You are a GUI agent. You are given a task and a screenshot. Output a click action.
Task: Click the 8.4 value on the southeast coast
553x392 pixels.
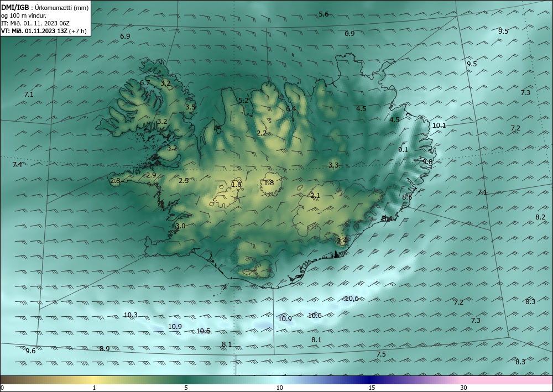(387, 219)
